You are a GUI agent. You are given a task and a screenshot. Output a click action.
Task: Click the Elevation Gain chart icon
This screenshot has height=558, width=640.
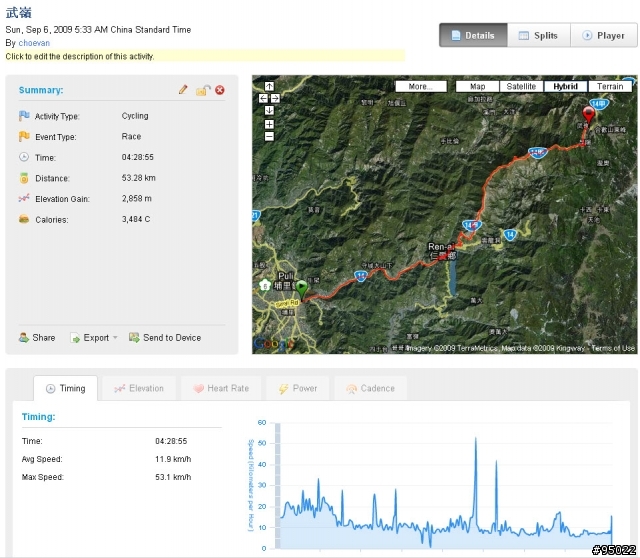(x=24, y=198)
